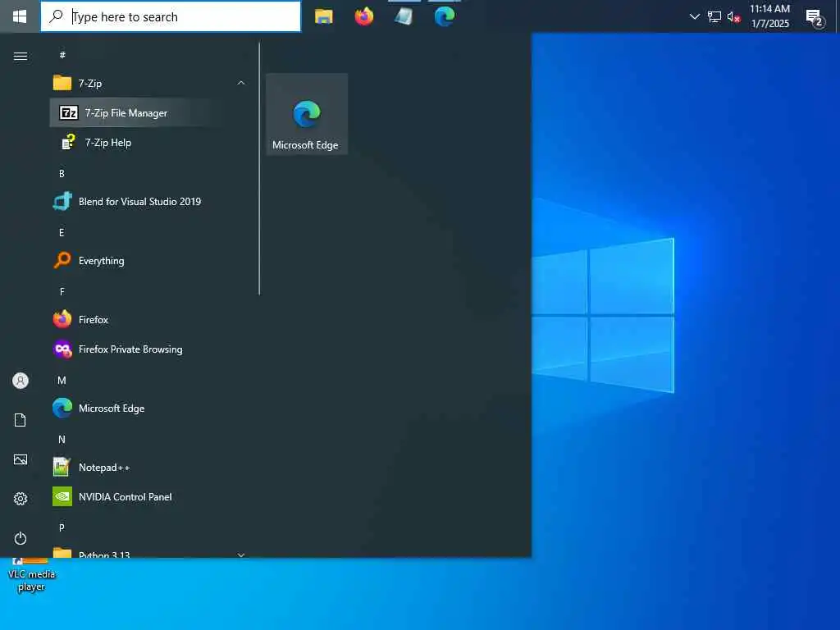
Task: Click the 'P' letter header
Action: pos(62,527)
